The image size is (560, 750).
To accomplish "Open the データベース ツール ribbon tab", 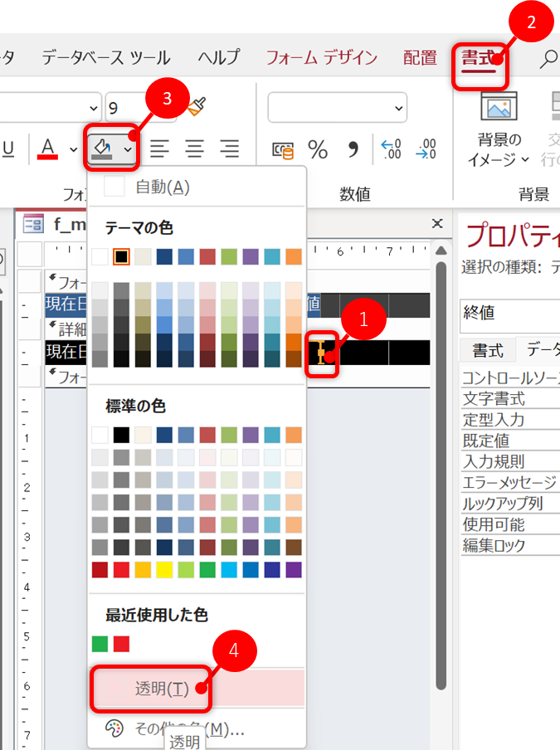I will click(x=105, y=58).
